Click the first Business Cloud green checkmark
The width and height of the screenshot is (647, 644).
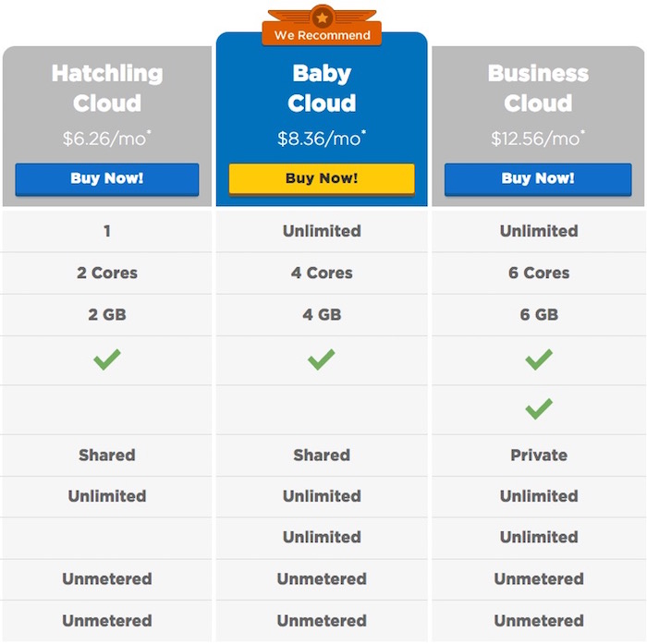pyautogui.click(x=539, y=359)
